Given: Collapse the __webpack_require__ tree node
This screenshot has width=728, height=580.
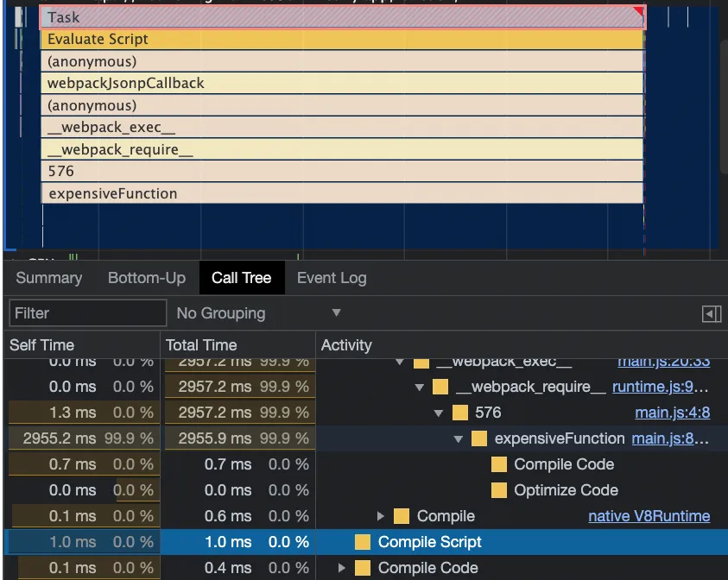Looking at the screenshot, I should click(419, 387).
